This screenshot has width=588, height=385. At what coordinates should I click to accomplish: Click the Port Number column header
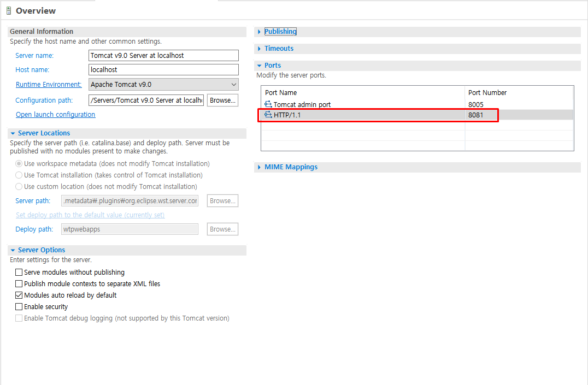click(x=519, y=93)
